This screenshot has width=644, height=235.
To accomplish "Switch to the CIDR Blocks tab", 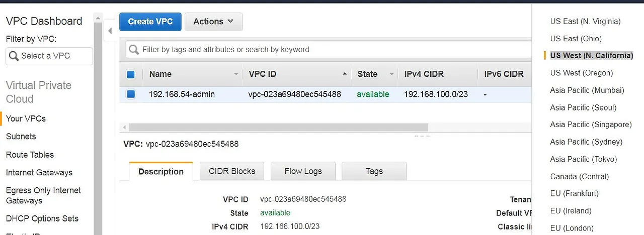I will (232, 171).
